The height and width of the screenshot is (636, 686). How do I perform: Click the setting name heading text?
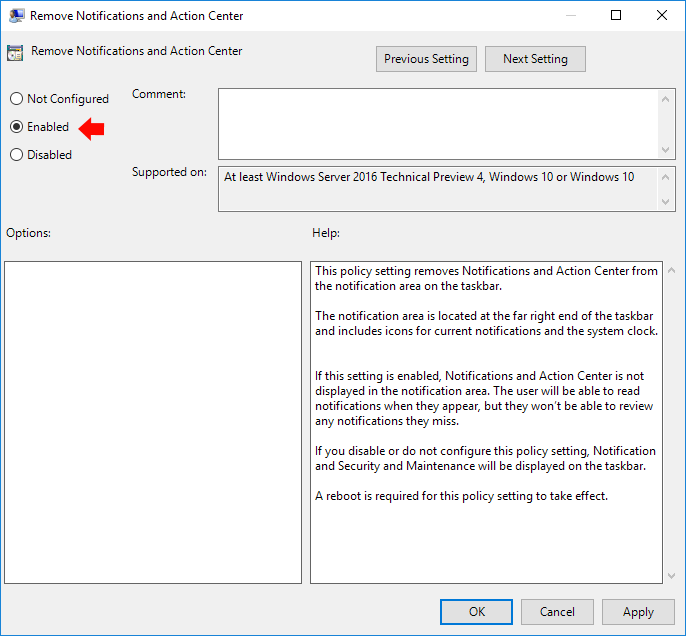pos(136,51)
